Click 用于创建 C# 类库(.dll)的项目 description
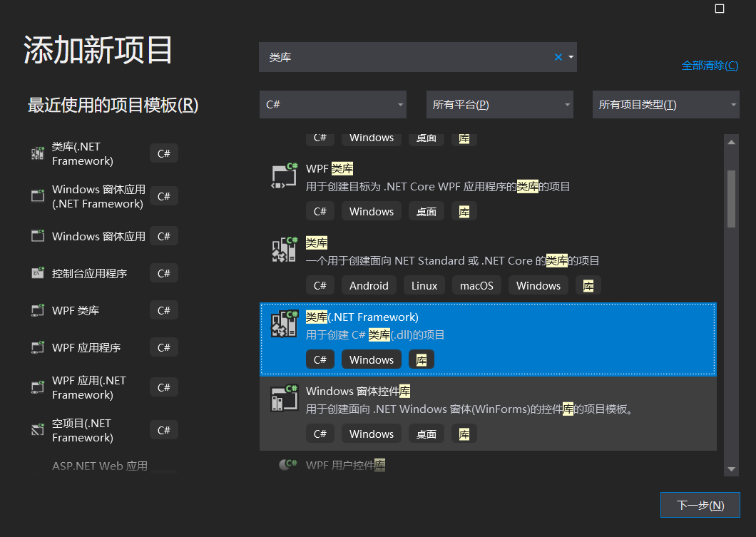This screenshot has height=537, width=756. [375, 335]
